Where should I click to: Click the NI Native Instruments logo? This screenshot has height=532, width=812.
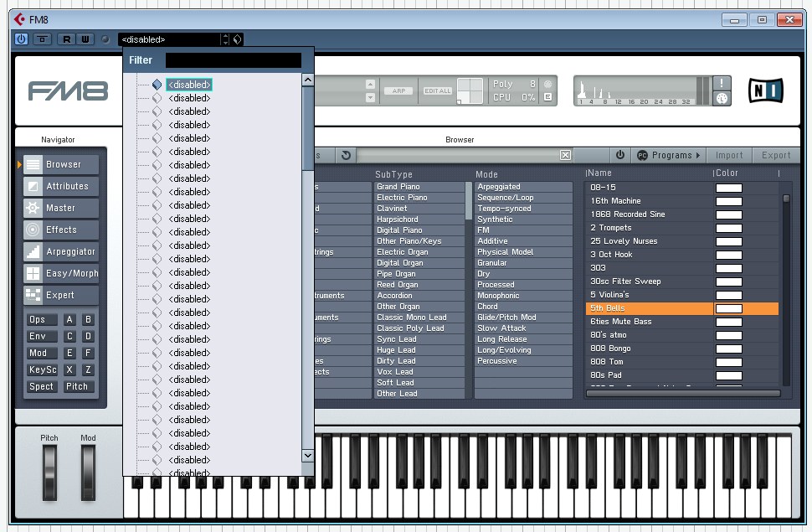coord(765,90)
